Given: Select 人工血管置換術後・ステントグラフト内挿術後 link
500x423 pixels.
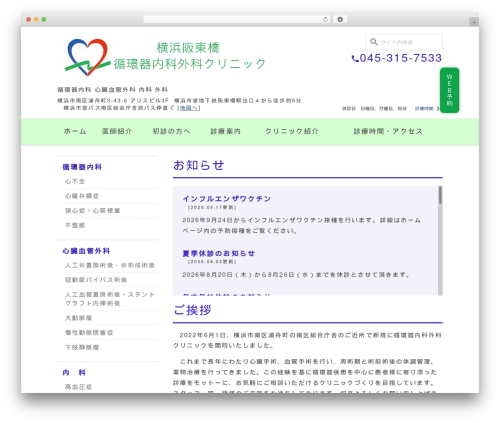Looking at the screenshot, I should 110,299.
